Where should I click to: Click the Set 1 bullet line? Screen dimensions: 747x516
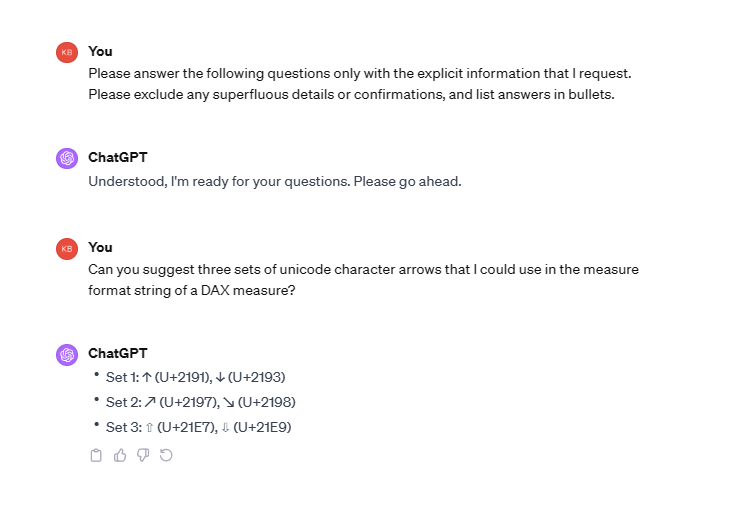[x=195, y=377]
